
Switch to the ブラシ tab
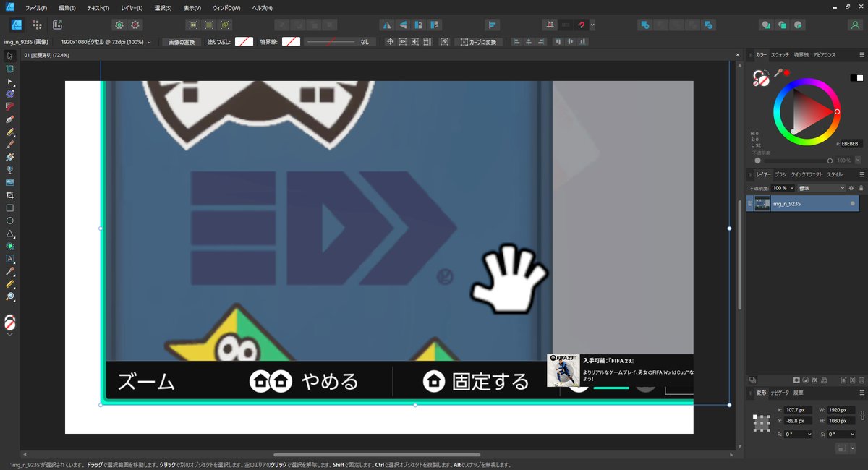pos(780,174)
